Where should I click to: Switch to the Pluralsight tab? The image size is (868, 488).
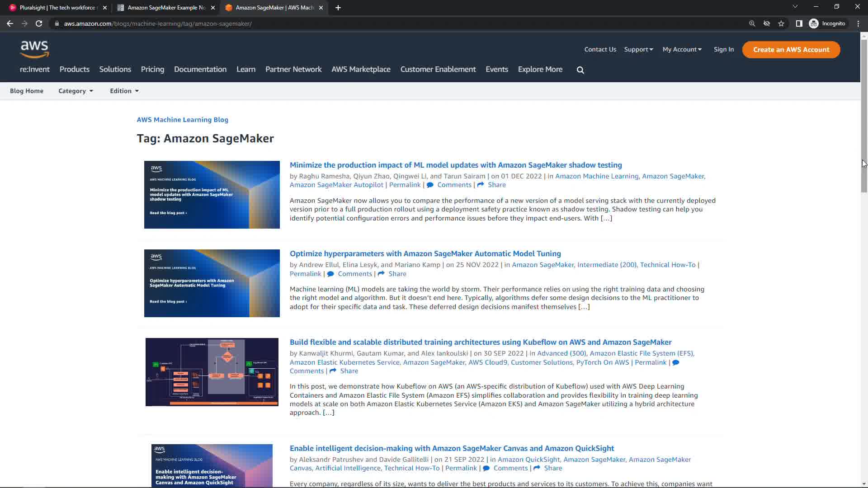[57, 8]
